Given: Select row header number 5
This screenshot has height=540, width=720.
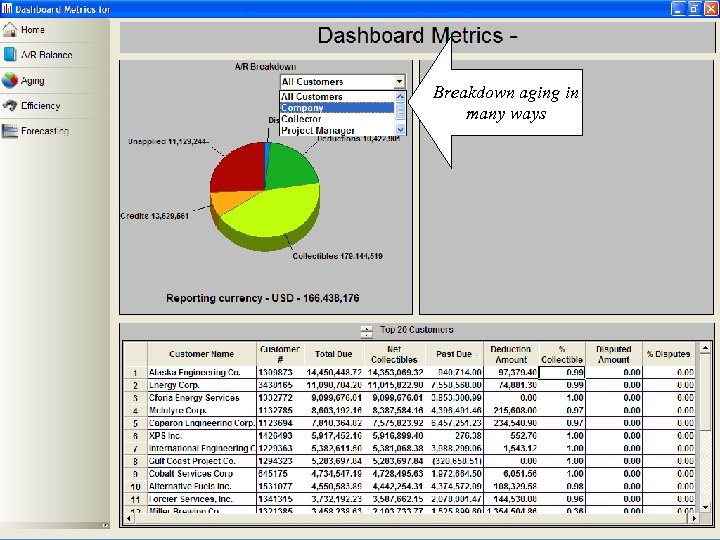Looking at the screenshot, I should [135, 423].
